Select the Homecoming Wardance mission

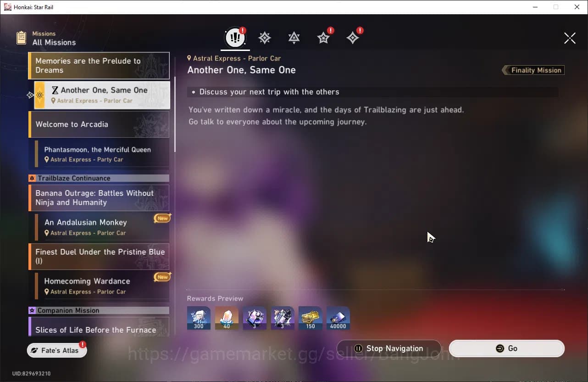click(x=102, y=286)
